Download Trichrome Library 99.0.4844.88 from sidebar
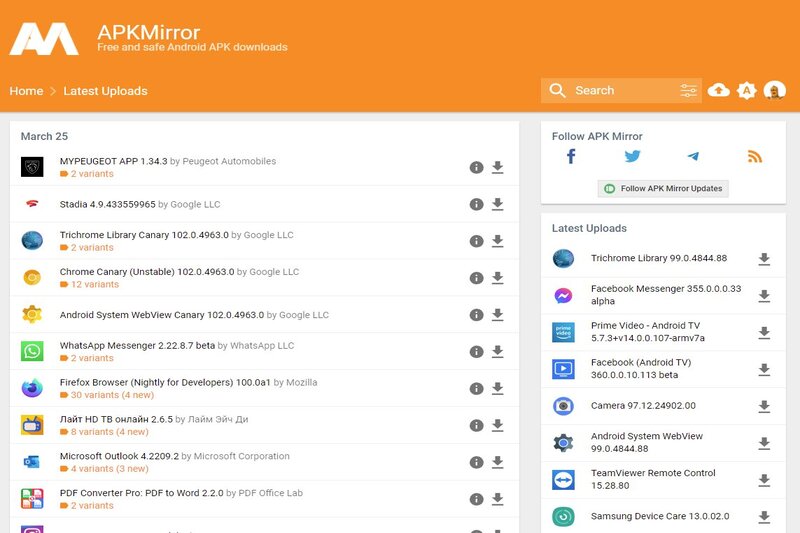Viewport: 800px width, 533px height. click(x=764, y=259)
